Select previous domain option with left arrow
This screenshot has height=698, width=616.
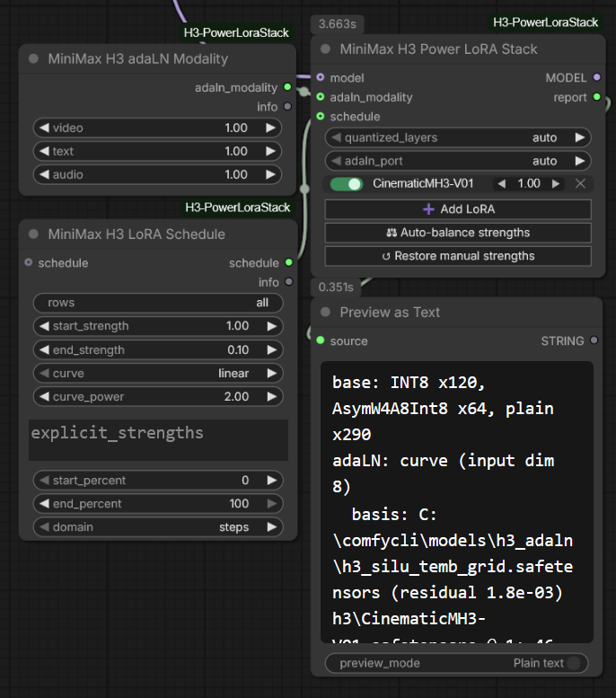[x=44, y=527]
